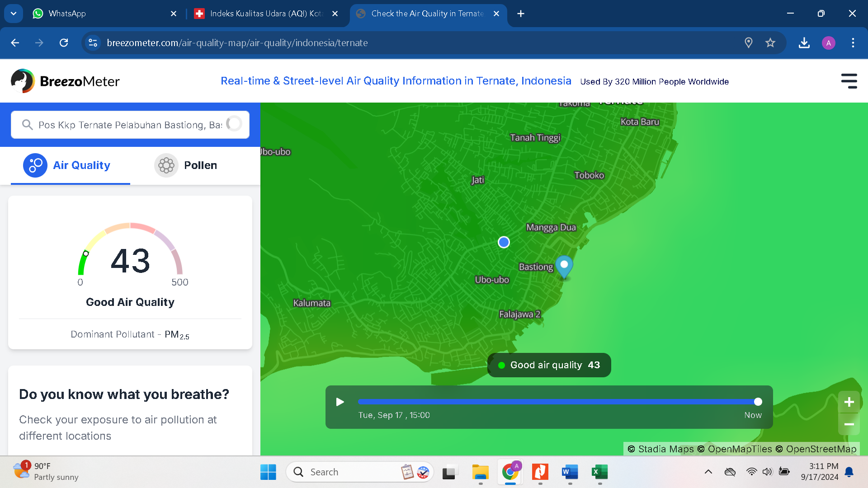This screenshot has height=488, width=868.
Task: Click the browser address bar URL
Action: (237, 43)
